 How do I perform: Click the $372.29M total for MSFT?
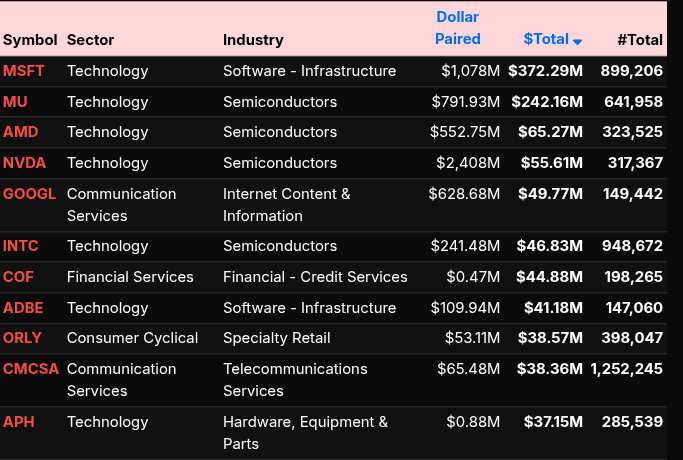pos(545,71)
